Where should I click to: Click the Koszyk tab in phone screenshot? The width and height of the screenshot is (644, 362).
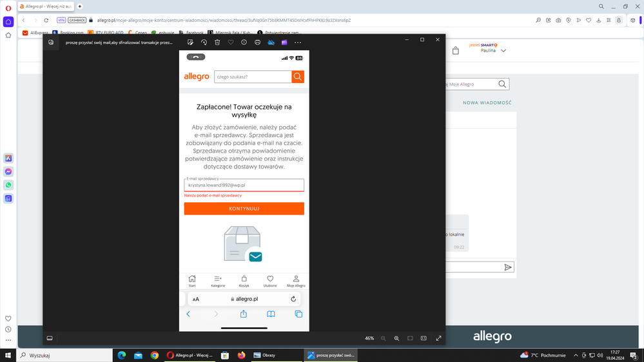point(244,281)
